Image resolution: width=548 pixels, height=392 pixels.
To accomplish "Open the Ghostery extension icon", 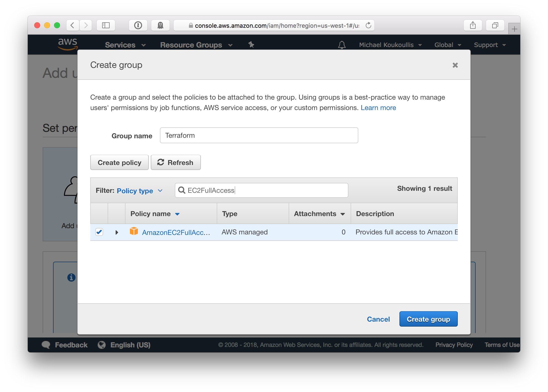I will click(x=160, y=25).
